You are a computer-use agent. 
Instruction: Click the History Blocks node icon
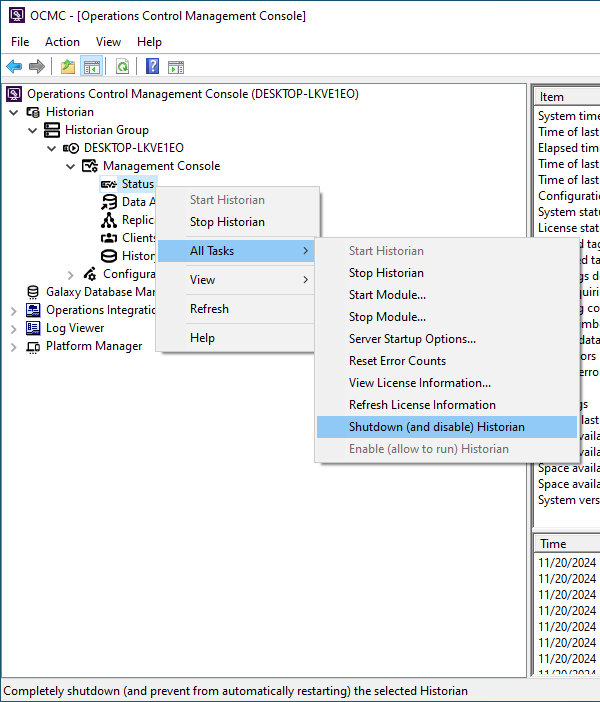point(109,256)
